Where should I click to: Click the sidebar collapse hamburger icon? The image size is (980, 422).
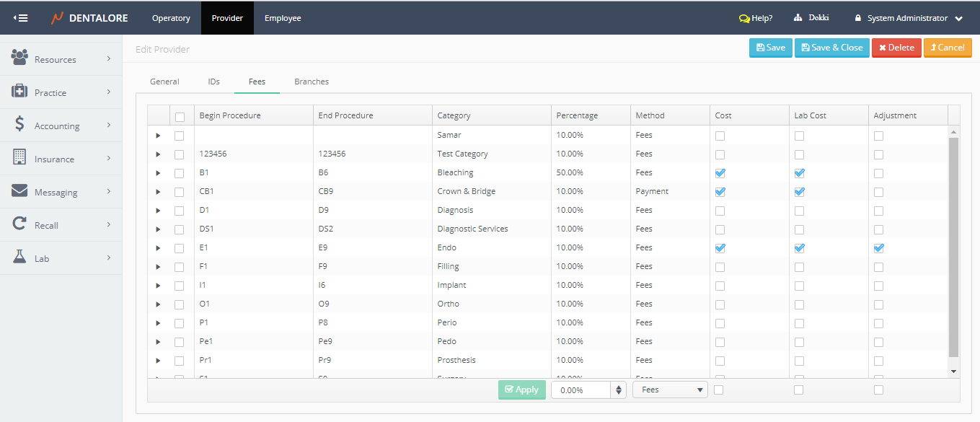[x=21, y=18]
